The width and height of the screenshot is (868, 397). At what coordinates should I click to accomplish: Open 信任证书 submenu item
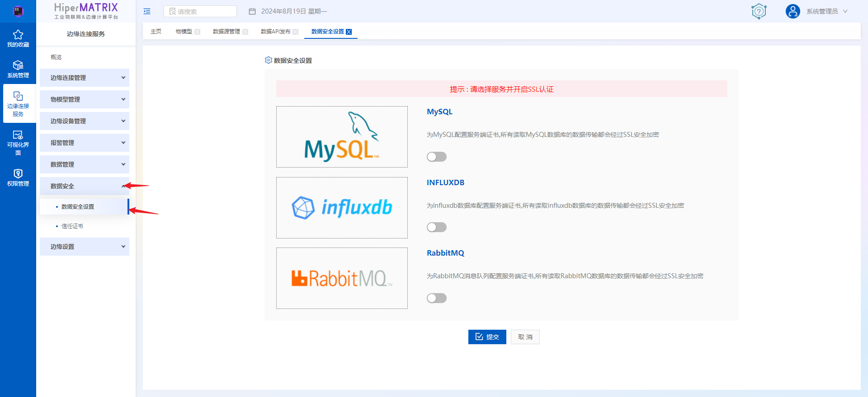pyautogui.click(x=72, y=226)
